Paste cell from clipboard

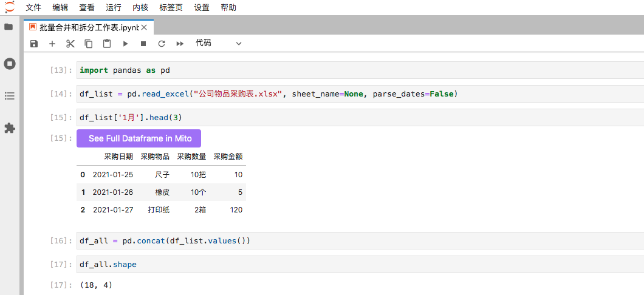point(107,44)
